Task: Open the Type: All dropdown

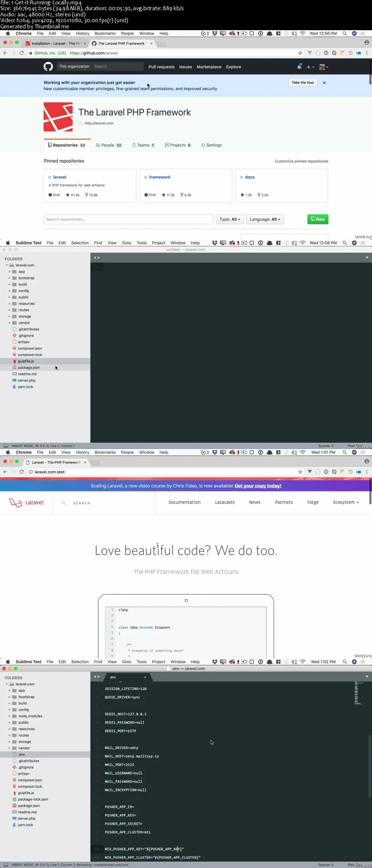Action: point(230,219)
